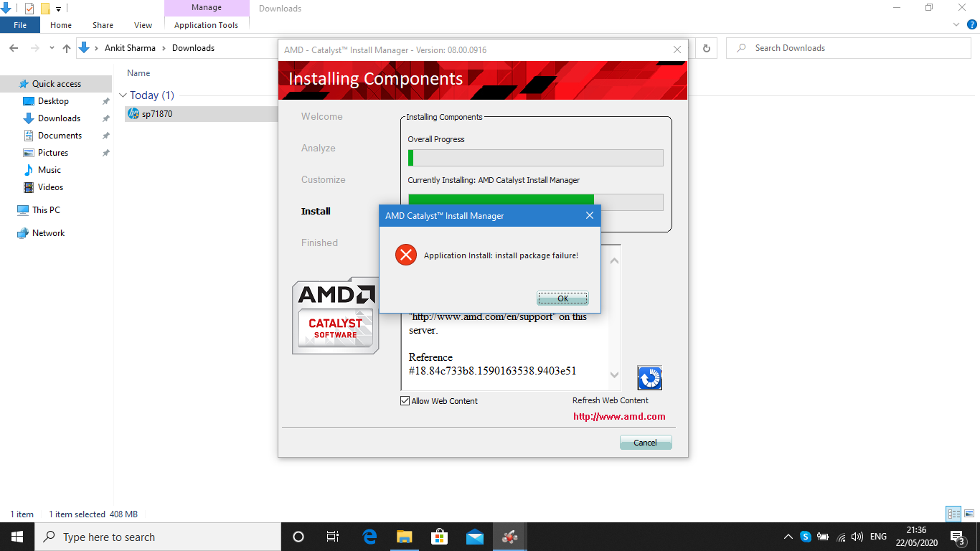Image resolution: width=980 pixels, height=551 pixels.
Task: Open Cortana from the taskbar
Action: (298, 537)
